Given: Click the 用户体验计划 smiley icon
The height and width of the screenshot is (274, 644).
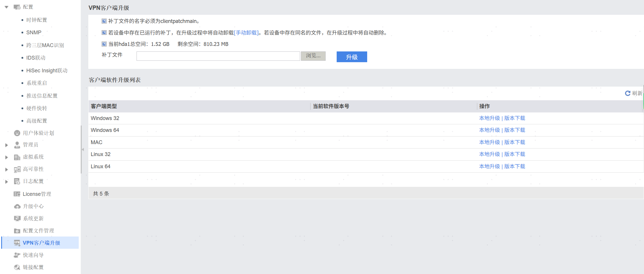Looking at the screenshot, I should (17, 133).
